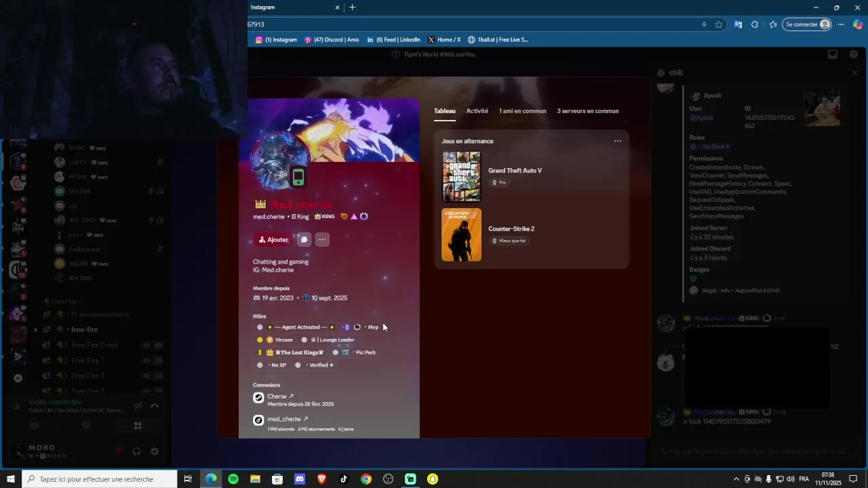
Task: Select the Agent Activated role
Action: click(x=296, y=327)
